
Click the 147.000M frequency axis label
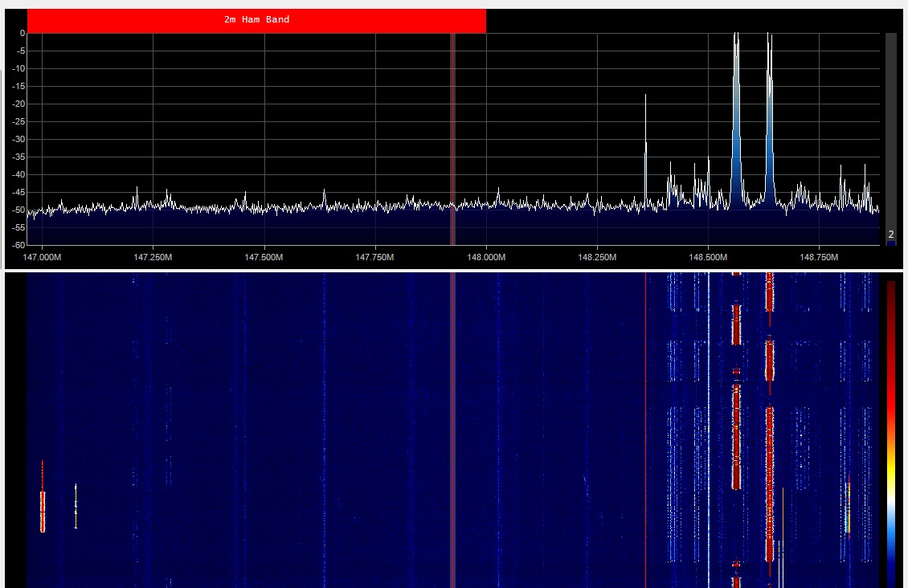tap(42, 258)
